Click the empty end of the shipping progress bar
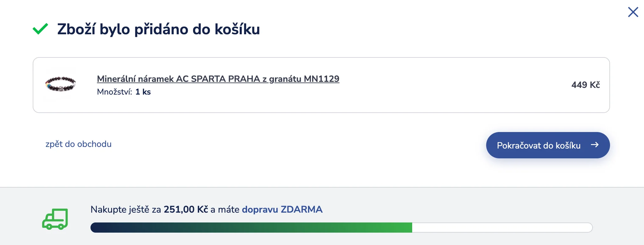644x245 pixels. 508,227
